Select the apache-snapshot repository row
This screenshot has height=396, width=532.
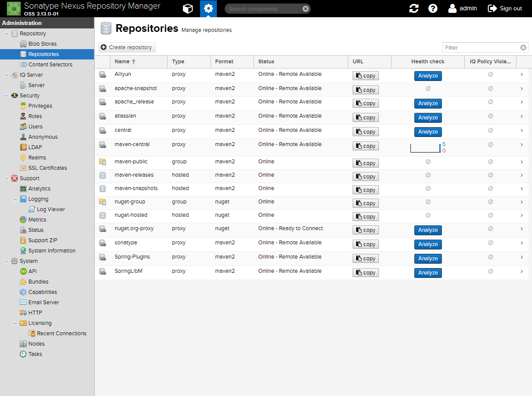click(311, 89)
